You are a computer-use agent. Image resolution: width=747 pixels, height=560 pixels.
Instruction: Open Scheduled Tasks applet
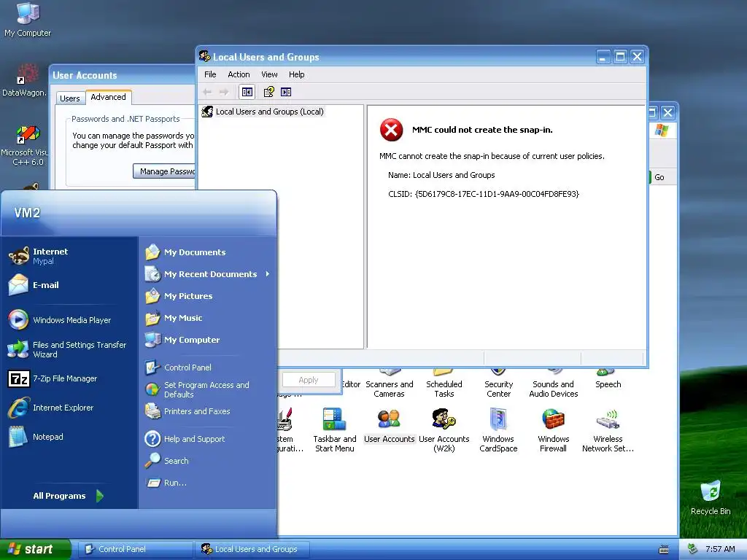coord(444,384)
